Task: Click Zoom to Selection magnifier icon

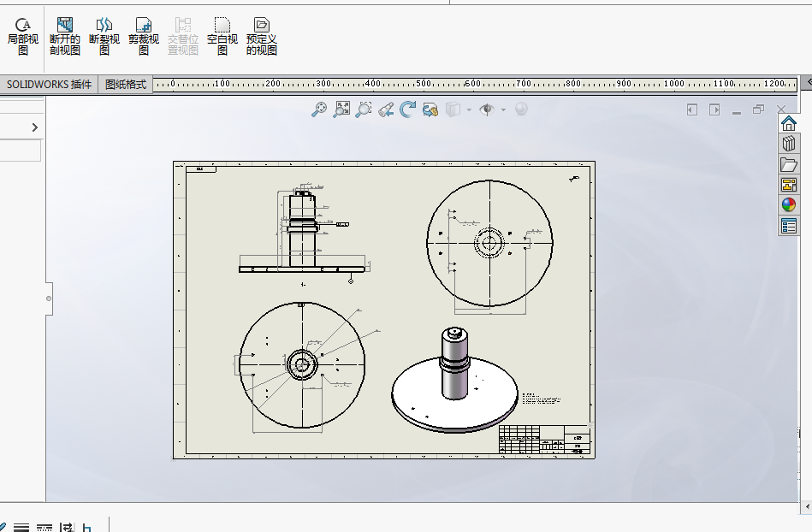Action: click(x=364, y=109)
